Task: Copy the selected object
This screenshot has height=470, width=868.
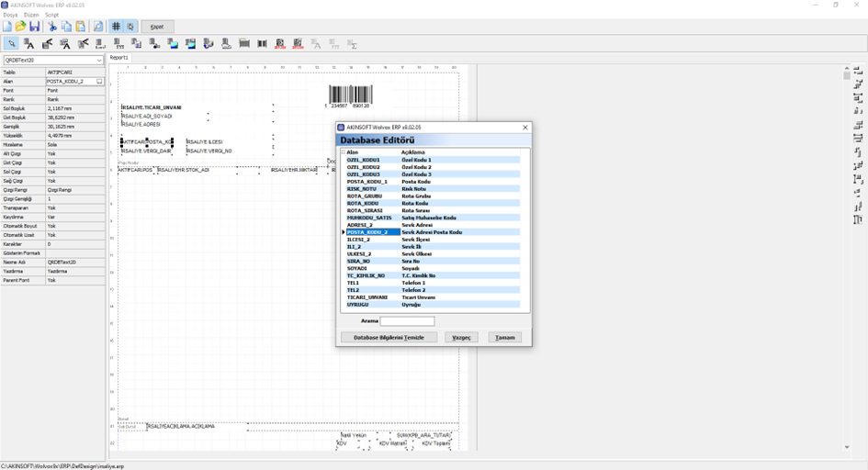Action: tap(66, 27)
